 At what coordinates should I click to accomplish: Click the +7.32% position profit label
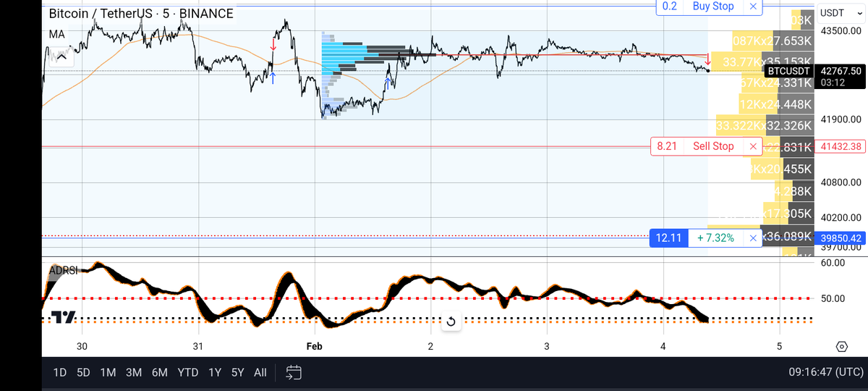(715, 237)
